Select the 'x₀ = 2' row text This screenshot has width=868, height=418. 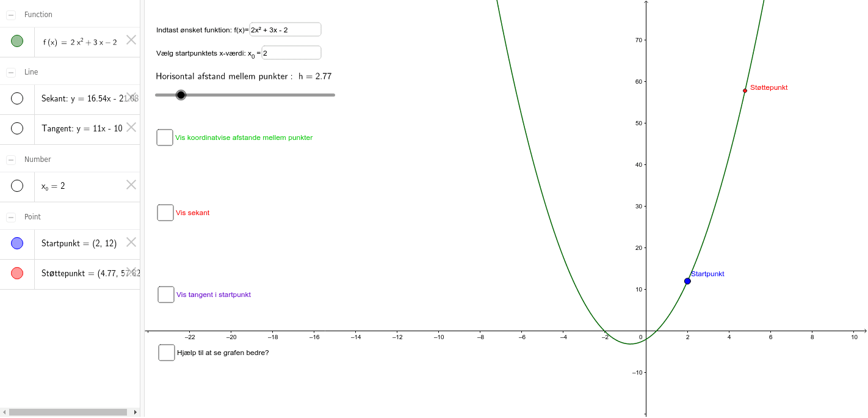point(53,186)
